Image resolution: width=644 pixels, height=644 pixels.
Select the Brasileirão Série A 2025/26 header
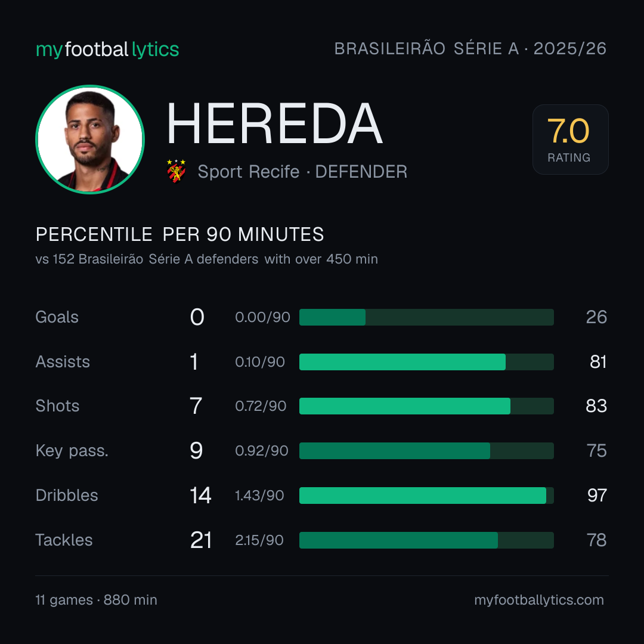(470, 48)
